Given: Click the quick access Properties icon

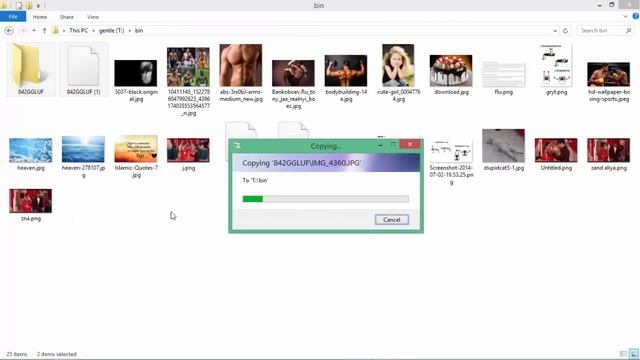Looking at the screenshot, I should [x=18, y=5].
